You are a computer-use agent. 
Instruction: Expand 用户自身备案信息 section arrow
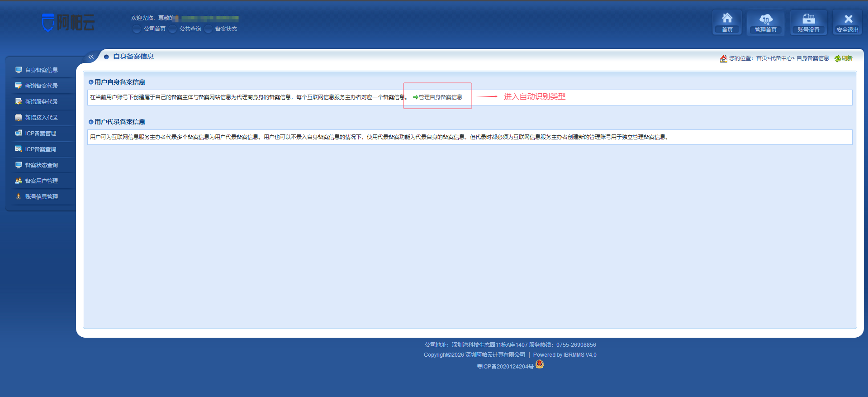(x=91, y=82)
